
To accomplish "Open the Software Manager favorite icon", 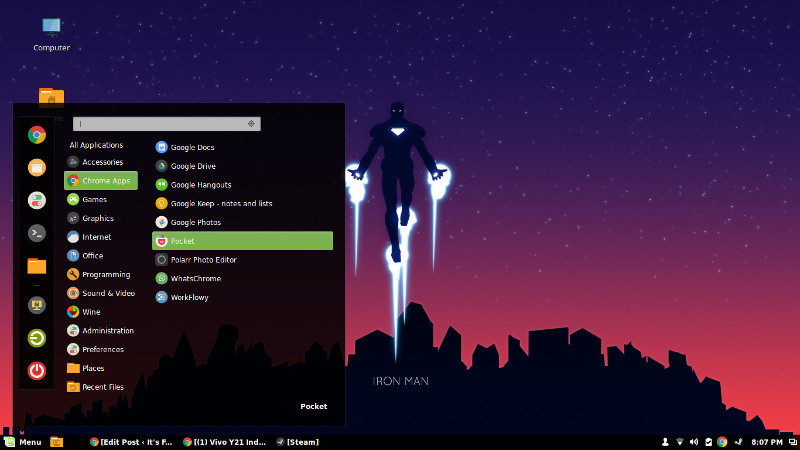I will click(37, 168).
